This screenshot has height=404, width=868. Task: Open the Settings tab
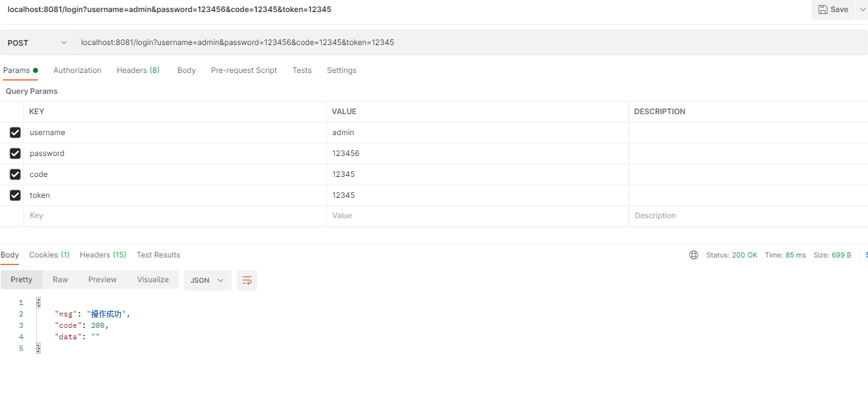341,70
